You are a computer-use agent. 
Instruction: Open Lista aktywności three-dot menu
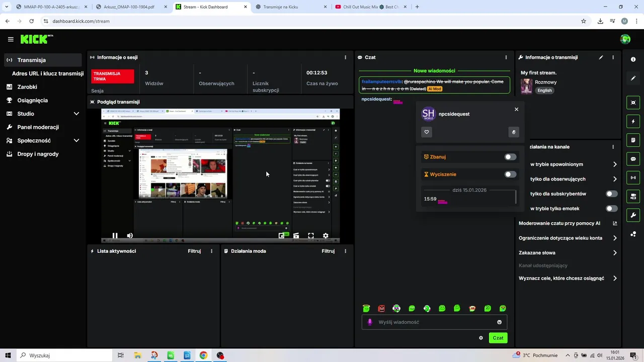[211, 251]
